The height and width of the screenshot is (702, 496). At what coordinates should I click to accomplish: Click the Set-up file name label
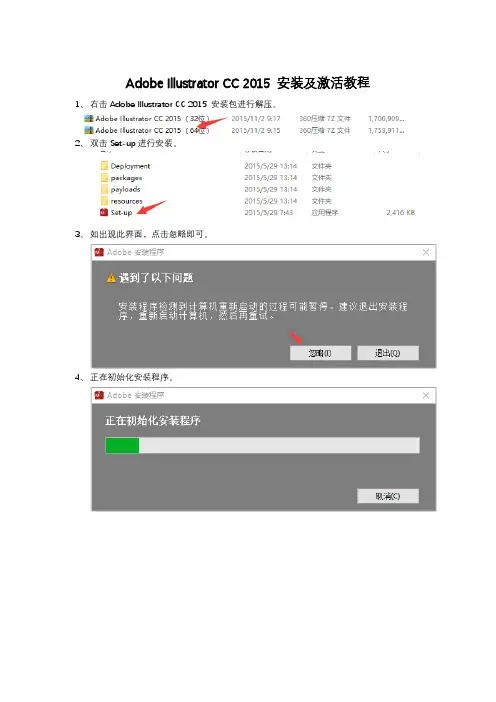(121, 213)
